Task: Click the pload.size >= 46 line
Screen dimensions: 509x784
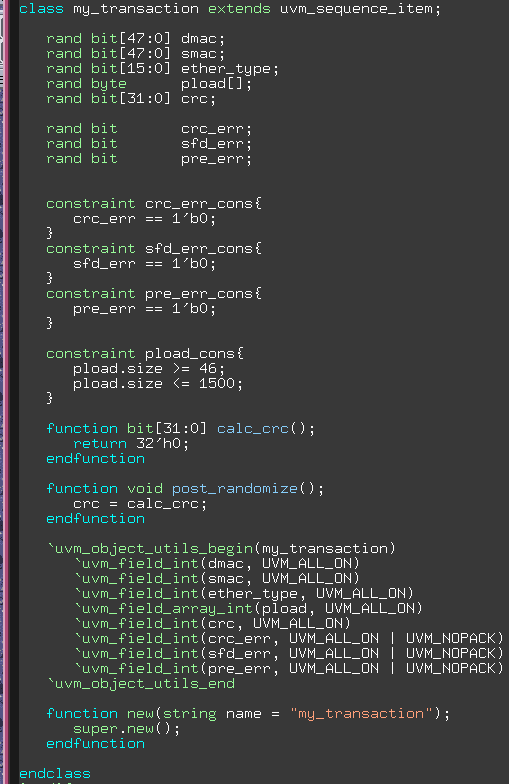Action: click(149, 368)
